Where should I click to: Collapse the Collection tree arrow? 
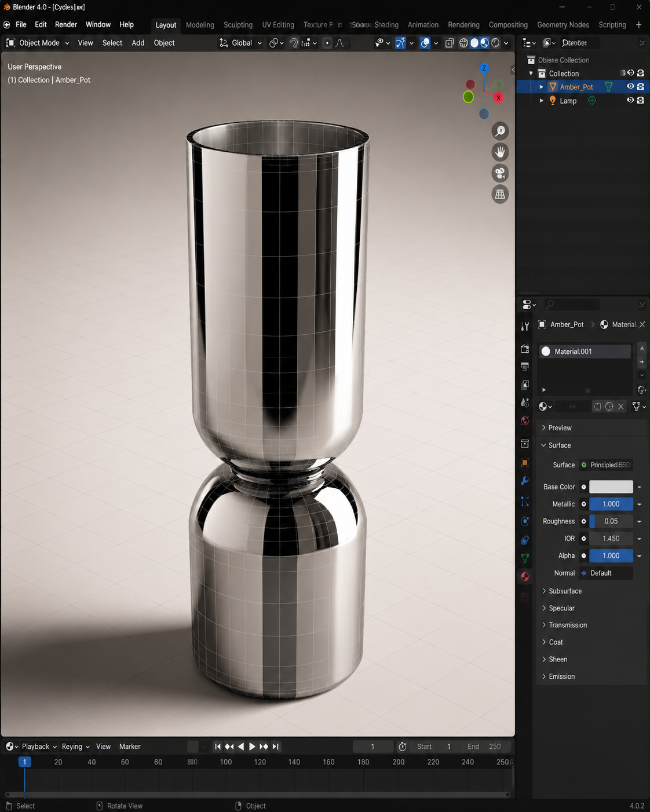click(x=531, y=74)
